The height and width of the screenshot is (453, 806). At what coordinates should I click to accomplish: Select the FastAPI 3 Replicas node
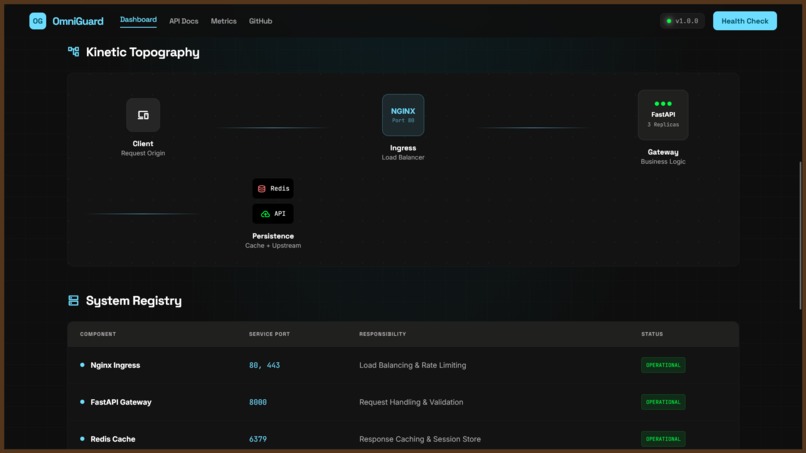coord(663,115)
